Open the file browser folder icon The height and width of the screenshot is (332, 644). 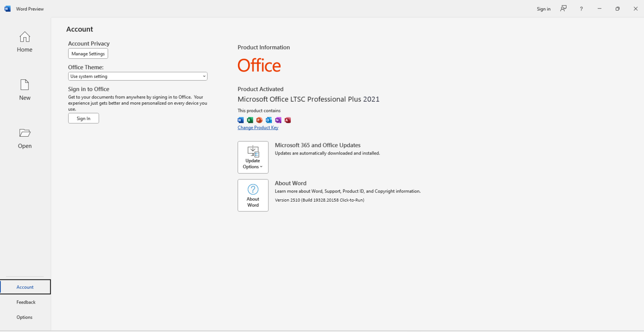point(25,133)
